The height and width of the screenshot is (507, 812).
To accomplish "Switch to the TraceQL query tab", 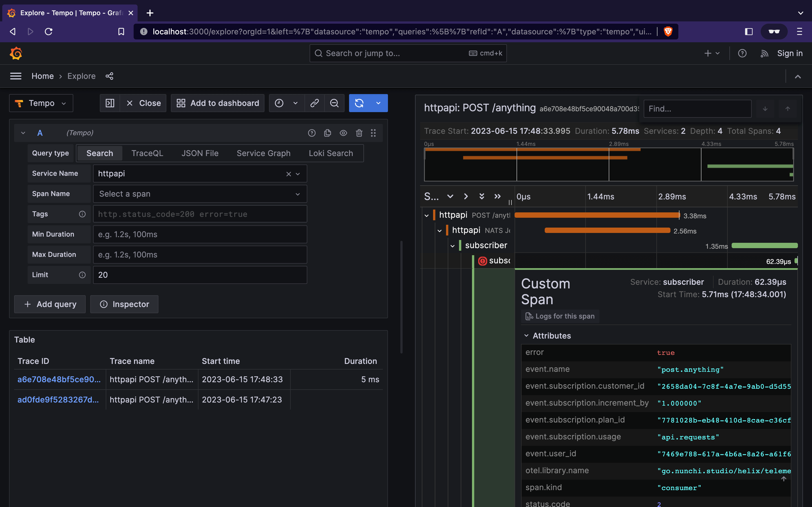I will pyautogui.click(x=146, y=153).
